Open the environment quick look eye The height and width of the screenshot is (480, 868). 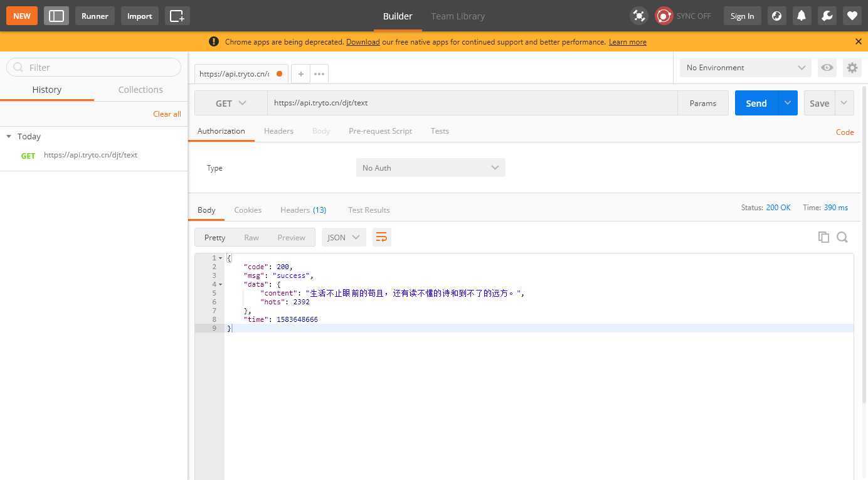click(827, 67)
